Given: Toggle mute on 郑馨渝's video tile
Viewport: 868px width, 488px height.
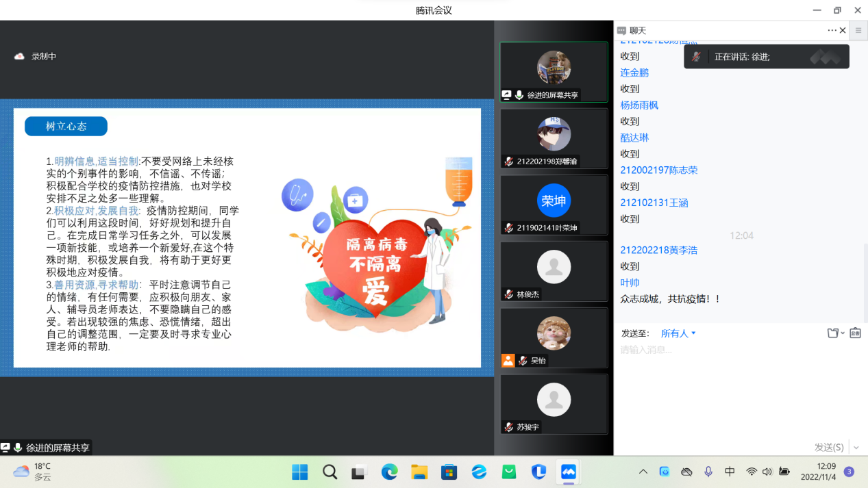Looking at the screenshot, I should coord(508,162).
